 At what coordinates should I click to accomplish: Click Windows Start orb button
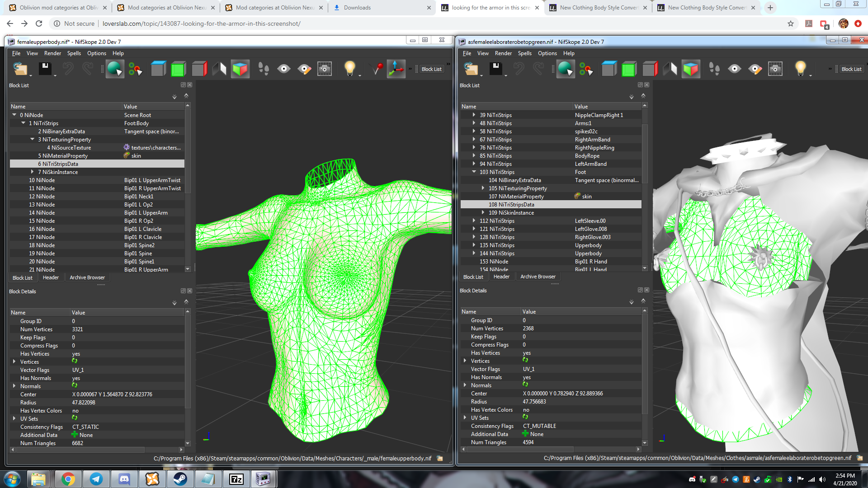[x=12, y=479]
